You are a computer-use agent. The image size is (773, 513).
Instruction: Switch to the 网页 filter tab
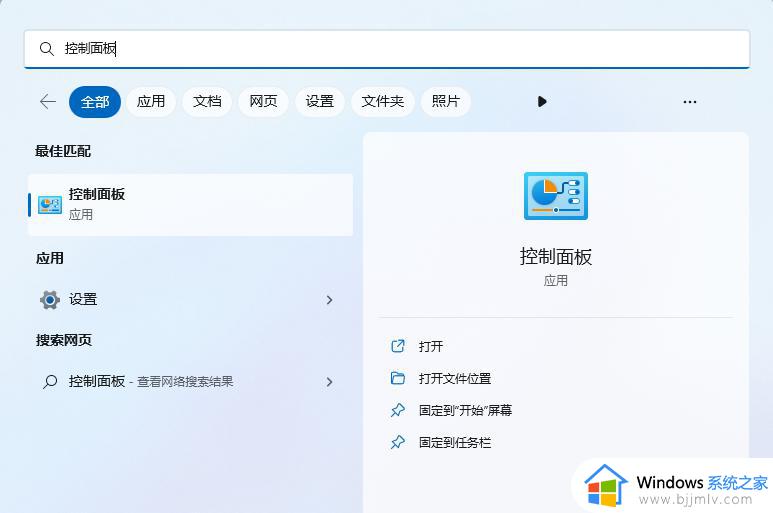click(x=263, y=102)
